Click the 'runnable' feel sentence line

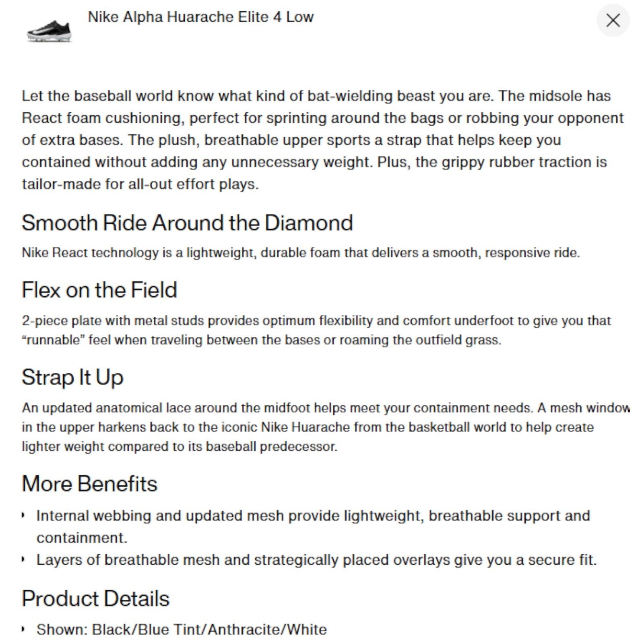click(262, 340)
